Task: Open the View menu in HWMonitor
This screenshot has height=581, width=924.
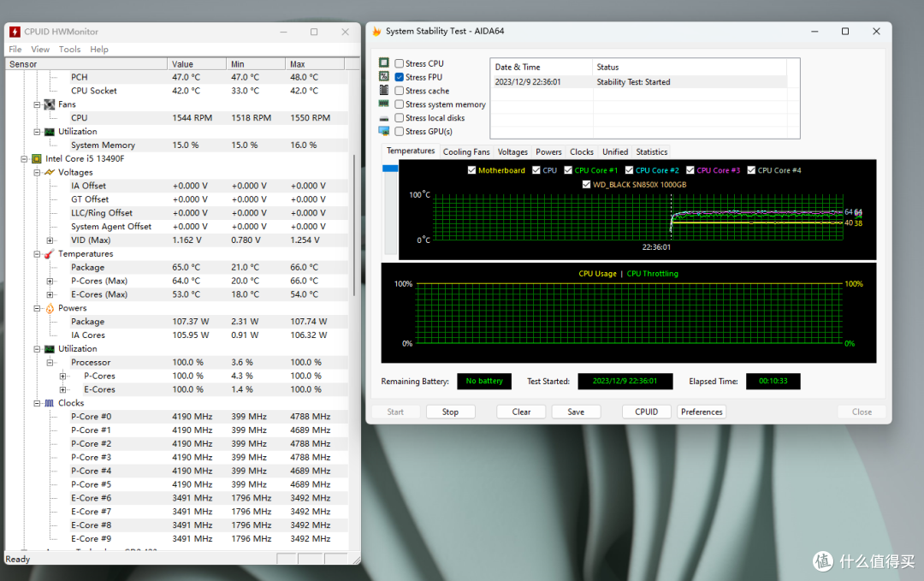Action: click(x=40, y=50)
